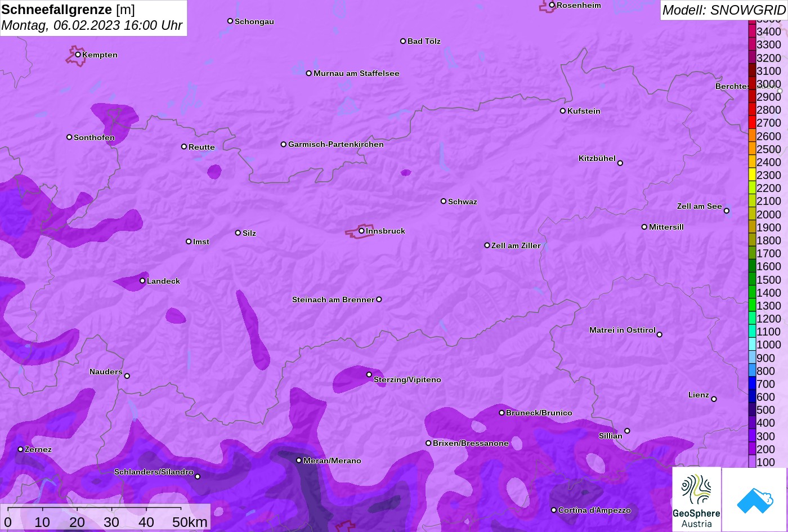The width and height of the screenshot is (788, 532).
Task: Click the Zell am Ziller label
Action: click(516, 245)
